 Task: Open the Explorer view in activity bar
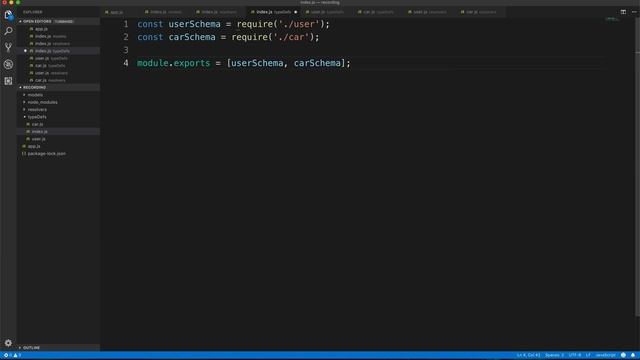[x=8, y=15]
